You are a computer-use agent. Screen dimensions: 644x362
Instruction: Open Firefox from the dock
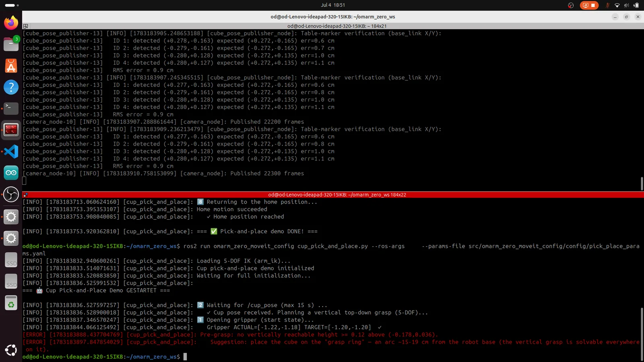point(11,23)
